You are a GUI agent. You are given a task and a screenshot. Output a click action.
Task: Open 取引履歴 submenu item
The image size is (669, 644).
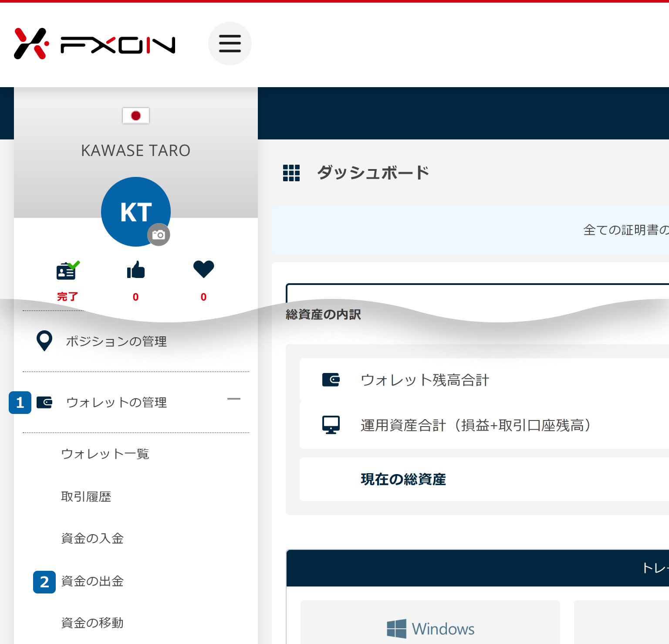[86, 497]
